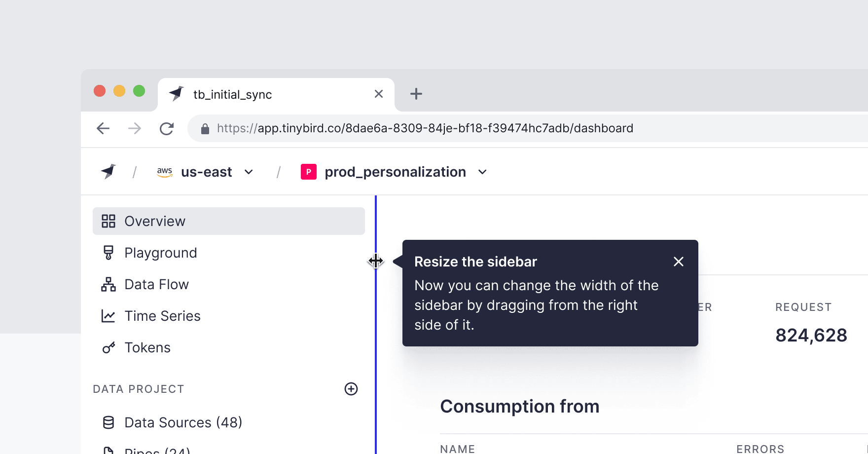Screen dimensions: 868x454
Task: Open the us-east region dropdown
Action: tap(249, 172)
